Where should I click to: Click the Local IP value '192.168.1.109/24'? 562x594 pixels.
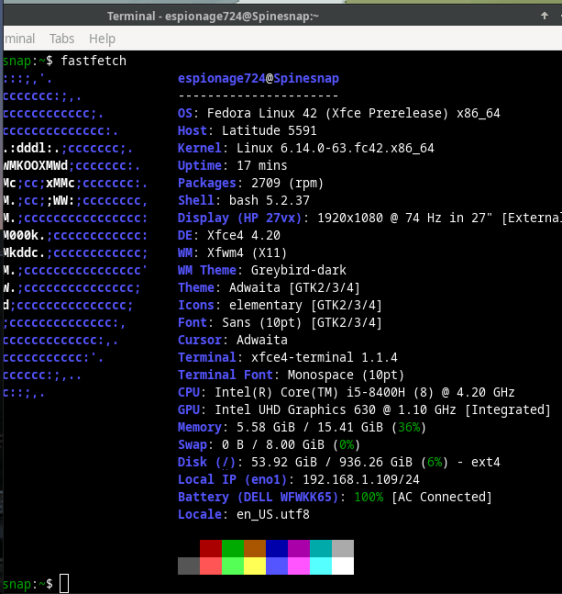[x=361, y=479]
